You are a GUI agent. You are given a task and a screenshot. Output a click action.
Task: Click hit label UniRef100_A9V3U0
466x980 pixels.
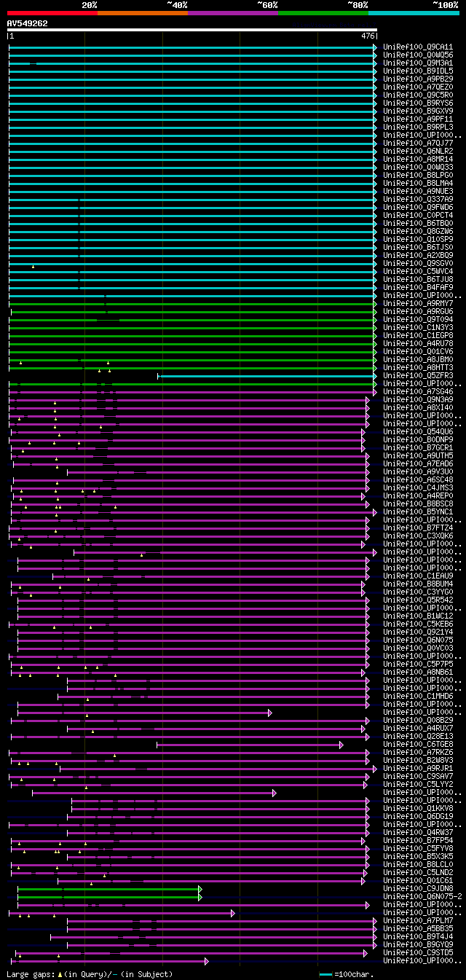(418, 472)
